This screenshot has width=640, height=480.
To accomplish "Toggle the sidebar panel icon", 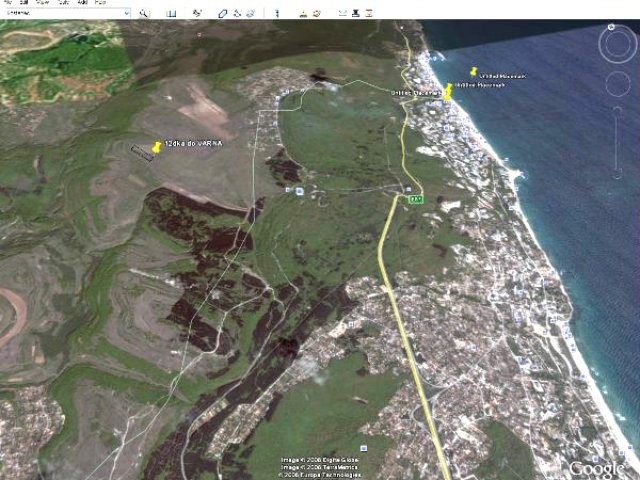I will click(171, 13).
